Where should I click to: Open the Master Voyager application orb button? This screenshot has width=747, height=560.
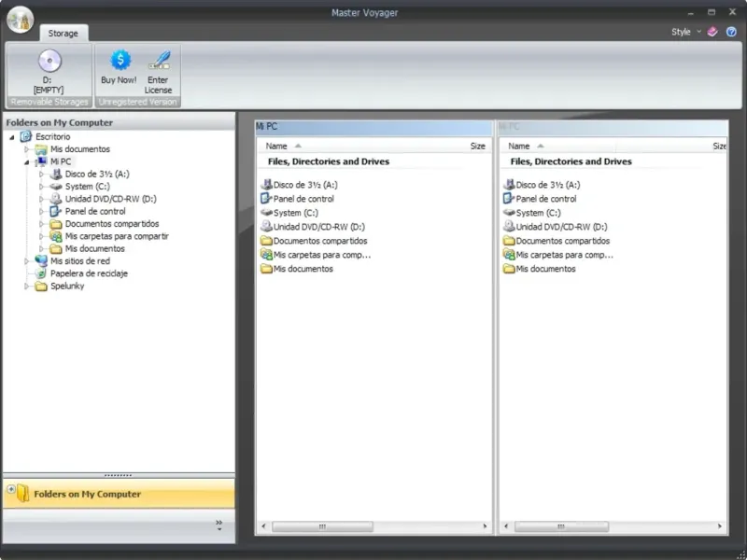point(20,20)
